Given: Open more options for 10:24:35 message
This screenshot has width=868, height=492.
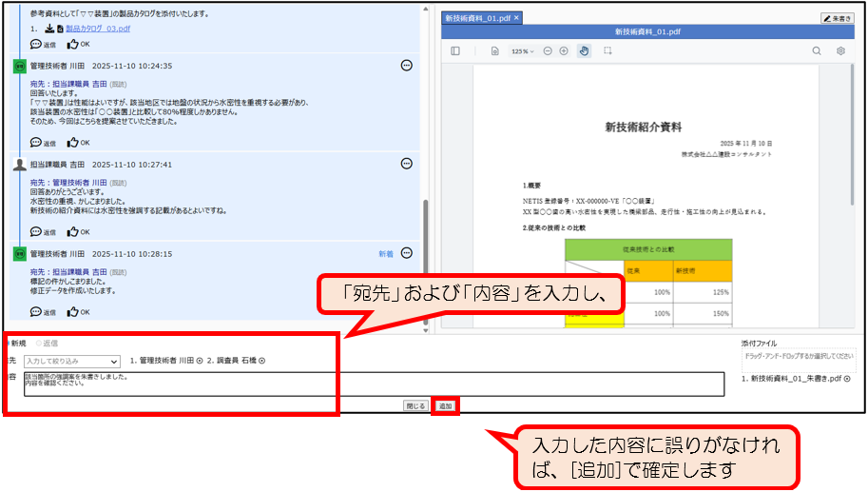Looking at the screenshot, I should tap(407, 66).
